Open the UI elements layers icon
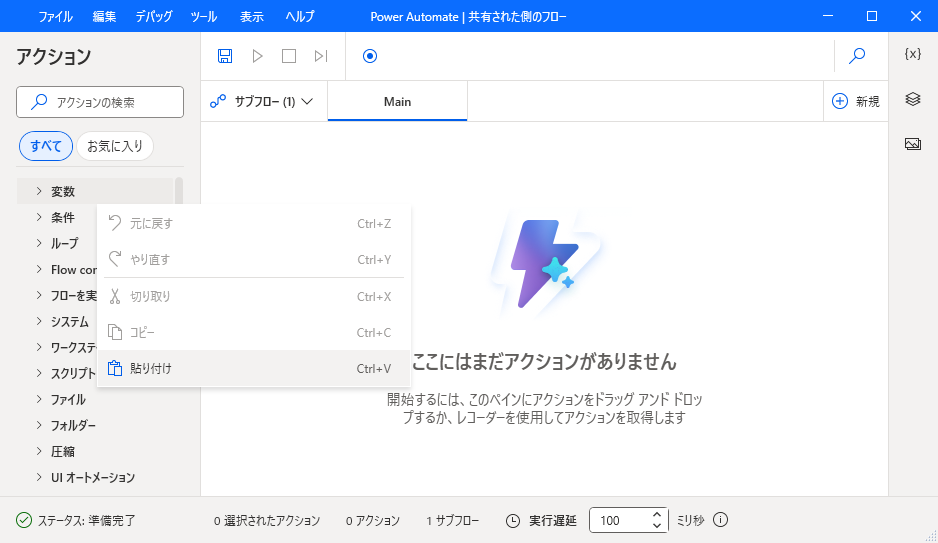The image size is (938, 543). pos(912,99)
